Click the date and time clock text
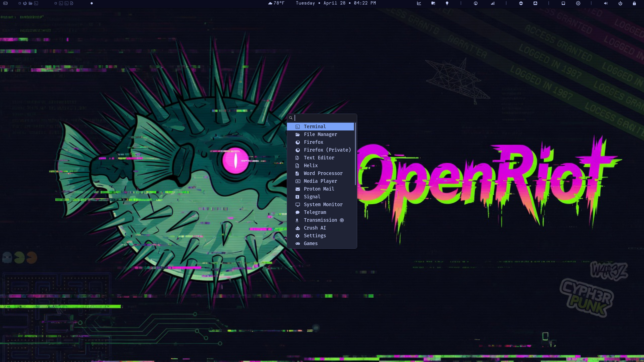This screenshot has height=362, width=644. coord(336,3)
